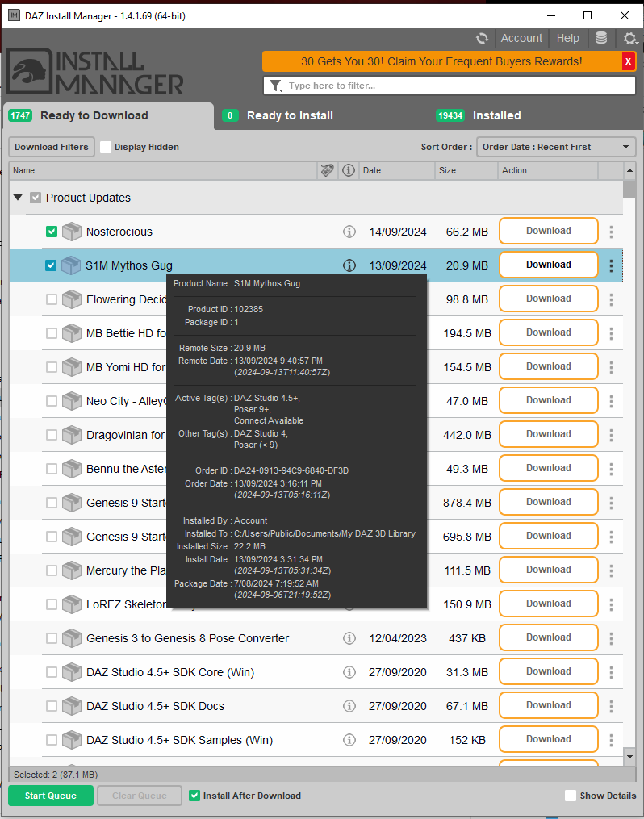
Task: Click the Type here to filter field
Action: coord(450,86)
